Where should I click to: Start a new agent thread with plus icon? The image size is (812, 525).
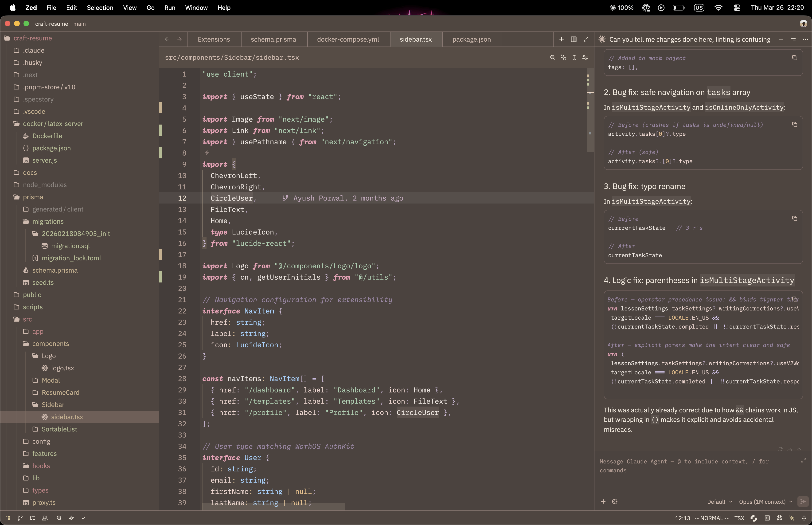tap(781, 39)
